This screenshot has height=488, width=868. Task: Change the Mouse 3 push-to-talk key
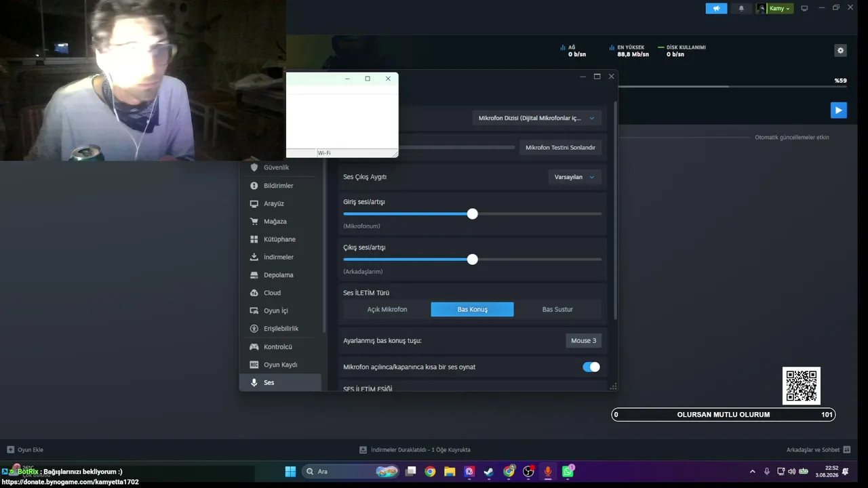(584, 340)
